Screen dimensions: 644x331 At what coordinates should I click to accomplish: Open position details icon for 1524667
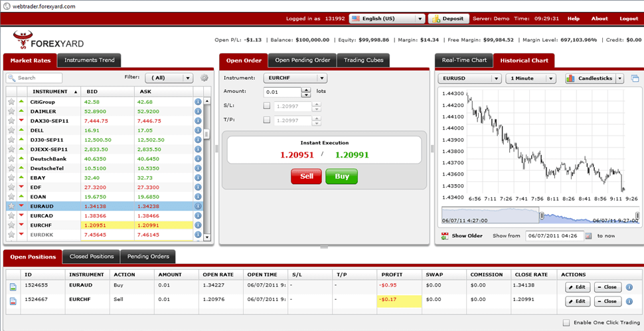13,301
